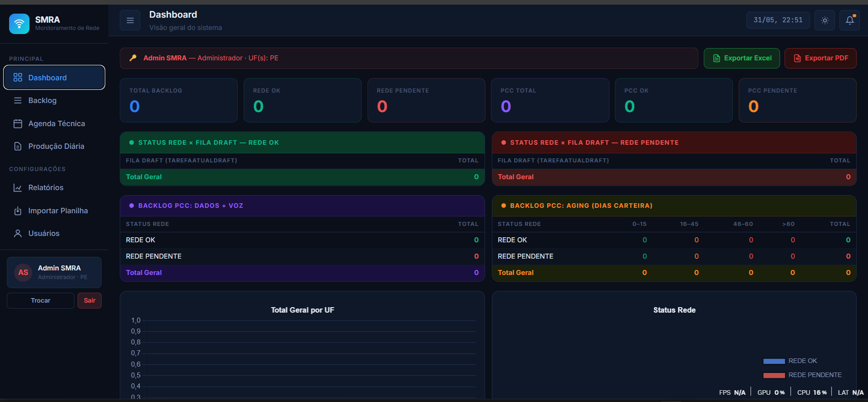
Task: Click REDE OK row in Aging table
Action: [x=674, y=240]
